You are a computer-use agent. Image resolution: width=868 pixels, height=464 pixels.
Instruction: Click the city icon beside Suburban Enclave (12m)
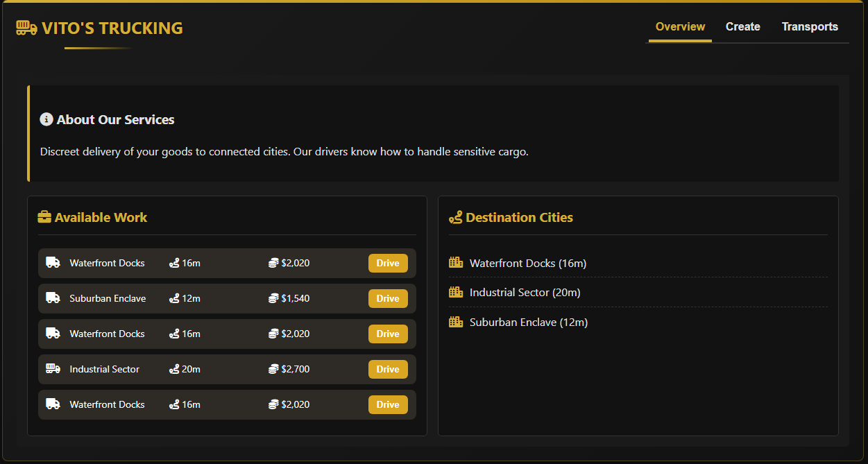tap(456, 322)
